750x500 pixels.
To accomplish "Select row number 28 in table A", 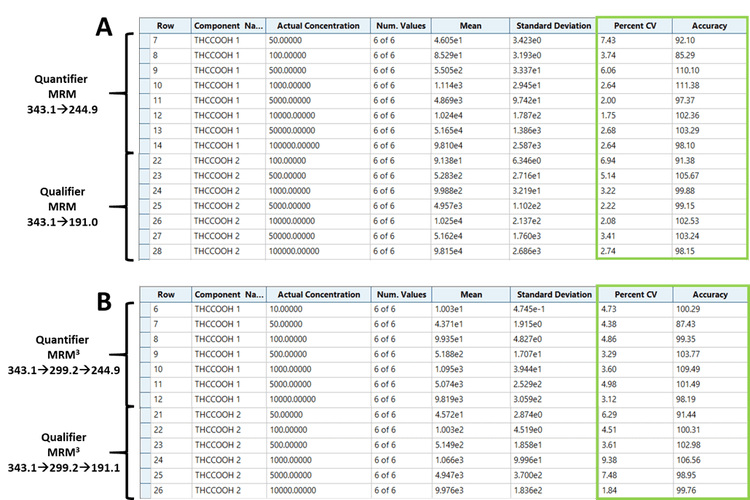I will [159, 250].
